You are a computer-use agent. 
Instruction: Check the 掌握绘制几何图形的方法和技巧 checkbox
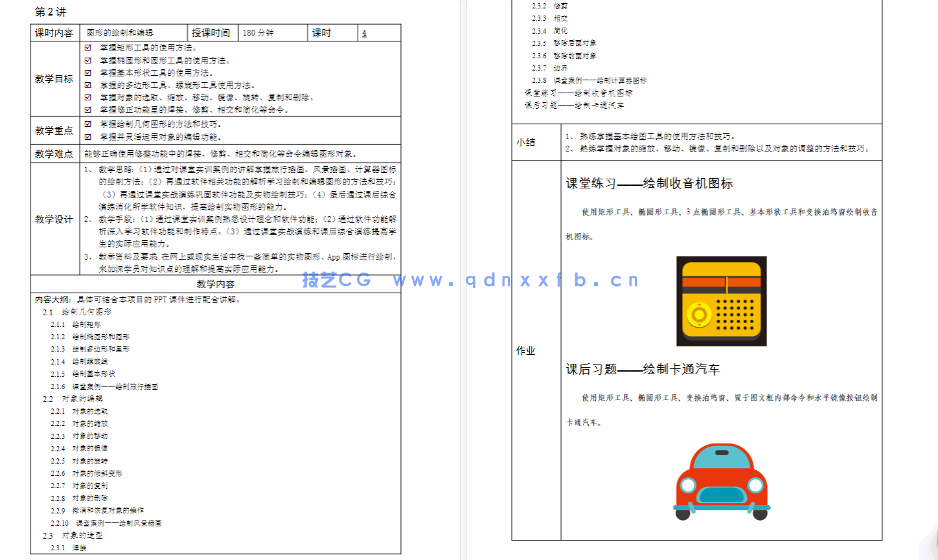pos(88,123)
